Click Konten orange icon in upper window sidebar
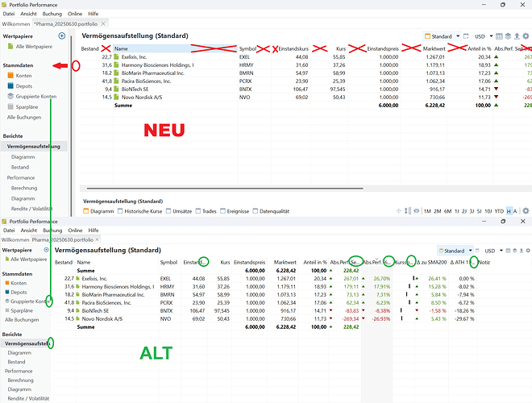This screenshot has width=532, height=403. pyautogui.click(x=10, y=75)
